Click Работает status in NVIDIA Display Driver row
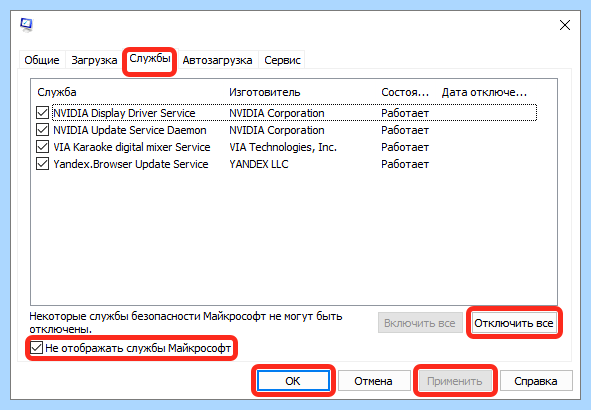This screenshot has height=410, width=591. tap(405, 113)
